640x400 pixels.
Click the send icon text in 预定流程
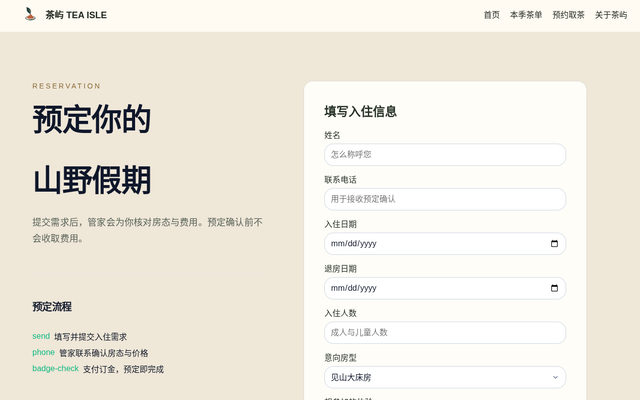tap(41, 336)
